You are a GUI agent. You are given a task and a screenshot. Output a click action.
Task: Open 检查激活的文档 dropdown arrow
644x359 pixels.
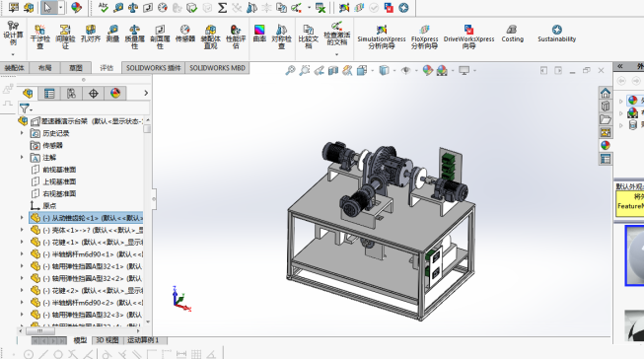point(336,54)
